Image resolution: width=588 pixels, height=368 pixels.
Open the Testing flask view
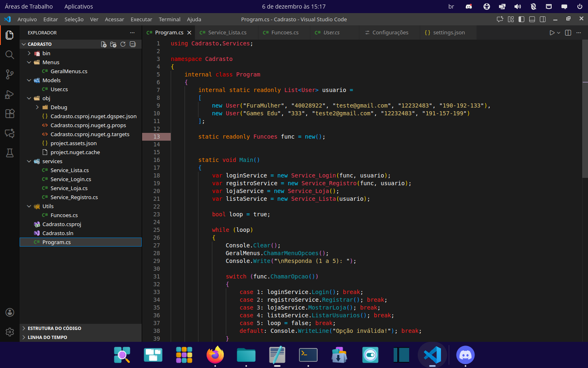(10, 153)
